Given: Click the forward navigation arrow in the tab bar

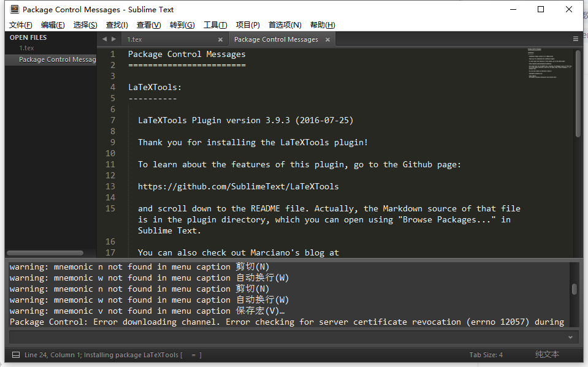Looking at the screenshot, I should 112,38.
